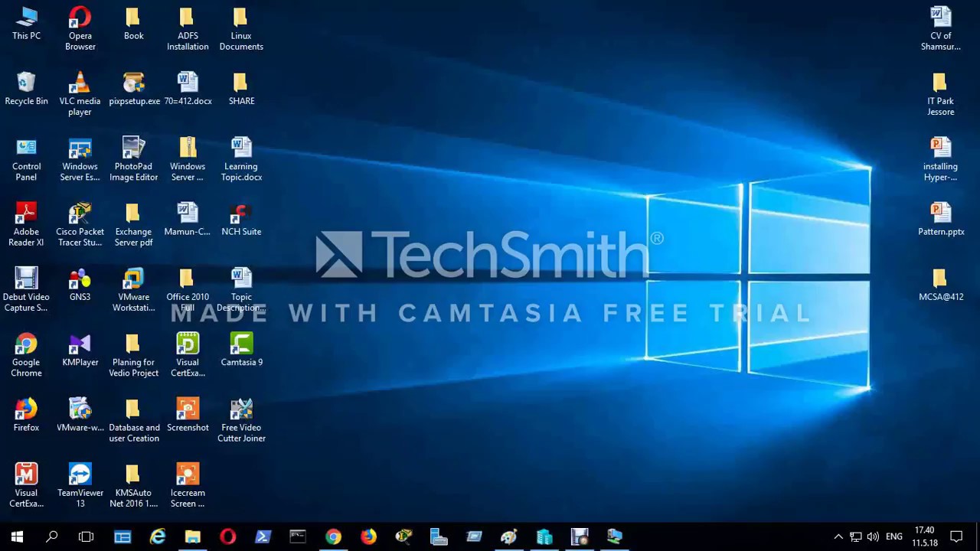Open Windows PowerShell from taskbar
The height and width of the screenshot is (551, 980).
tap(263, 536)
